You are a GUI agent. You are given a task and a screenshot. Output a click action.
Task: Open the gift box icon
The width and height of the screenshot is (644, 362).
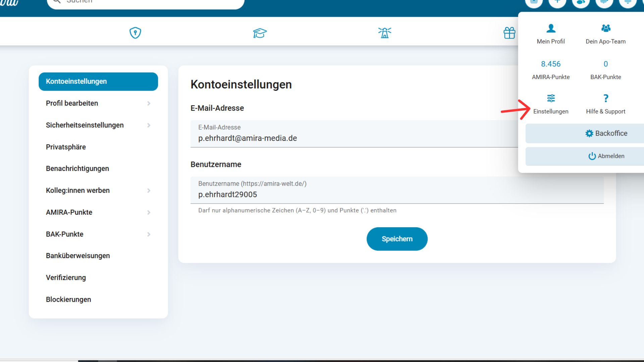[x=509, y=33]
